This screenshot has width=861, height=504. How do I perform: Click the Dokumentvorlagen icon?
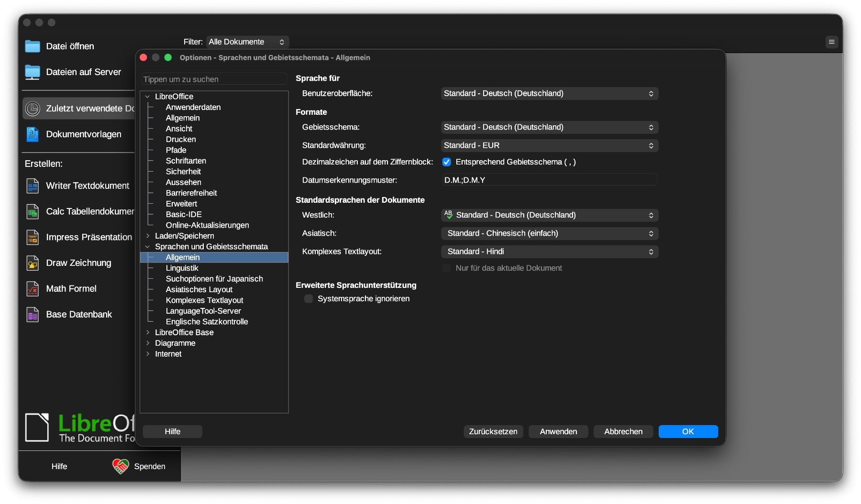click(x=33, y=134)
